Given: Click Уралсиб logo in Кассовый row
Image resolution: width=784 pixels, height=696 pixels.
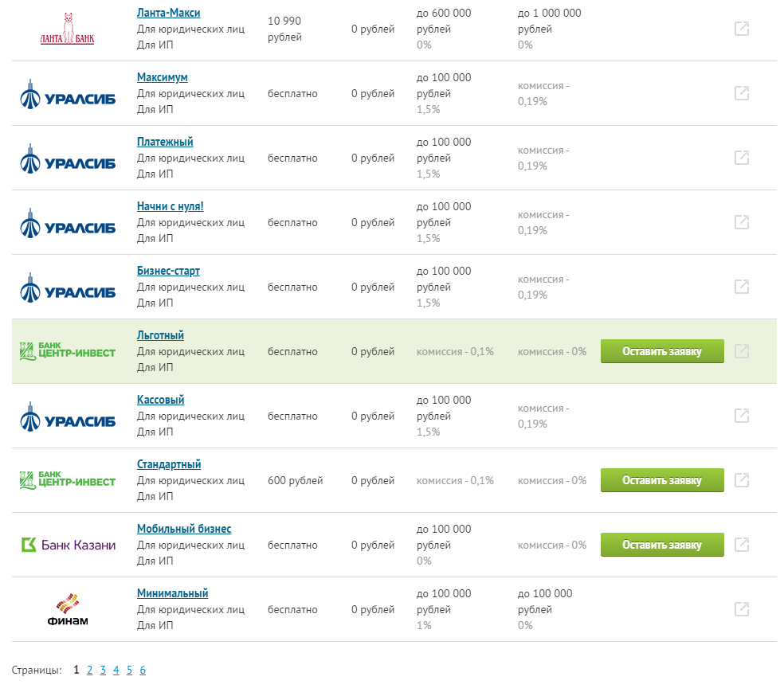Looking at the screenshot, I should pyautogui.click(x=68, y=416).
